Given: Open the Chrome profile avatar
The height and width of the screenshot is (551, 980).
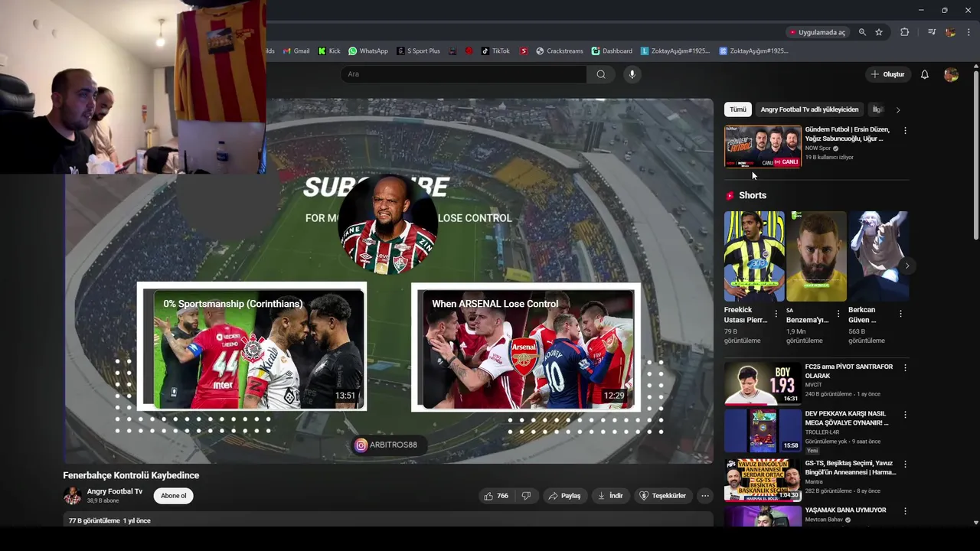Looking at the screenshot, I should [x=950, y=32].
